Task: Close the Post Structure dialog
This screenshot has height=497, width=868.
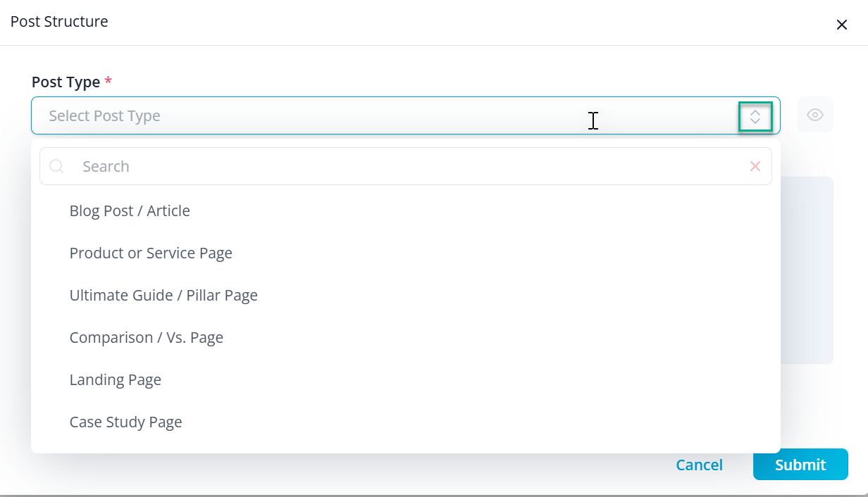Action: (x=841, y=25)
